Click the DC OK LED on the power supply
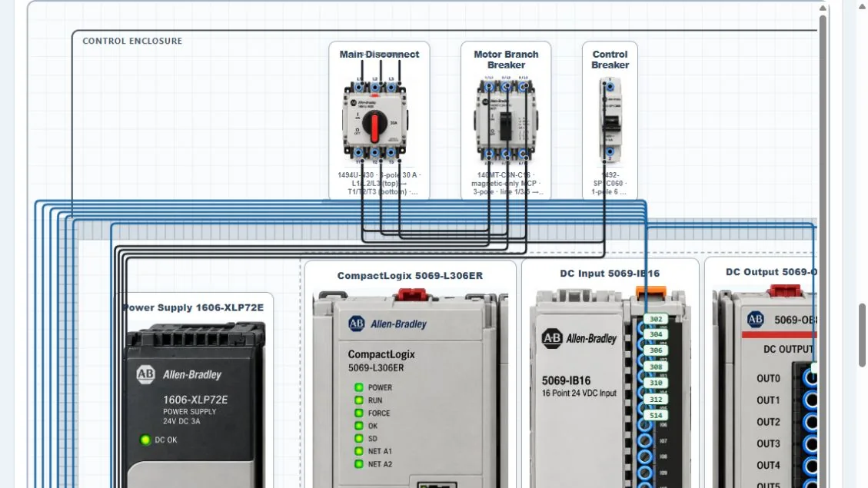 145,440
